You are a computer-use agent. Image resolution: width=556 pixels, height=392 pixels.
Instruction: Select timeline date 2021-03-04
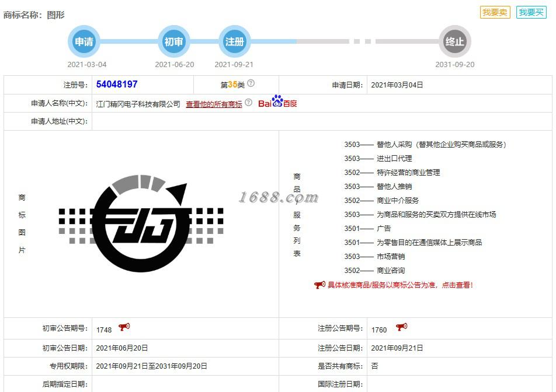[x=87, y=64]
